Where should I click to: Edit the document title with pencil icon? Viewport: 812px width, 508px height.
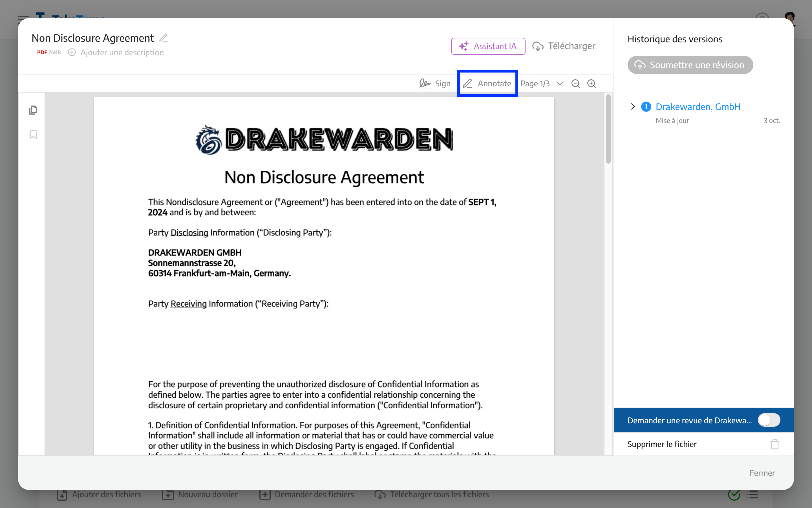point(164,38)
